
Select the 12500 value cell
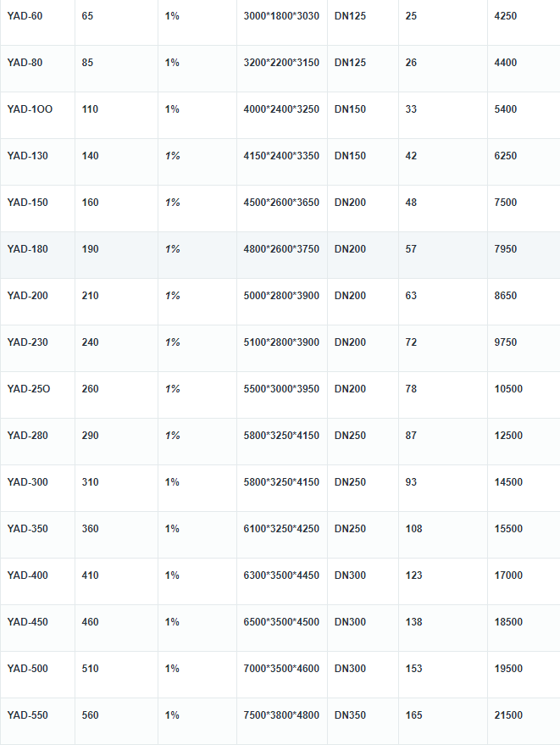(508, 436)
